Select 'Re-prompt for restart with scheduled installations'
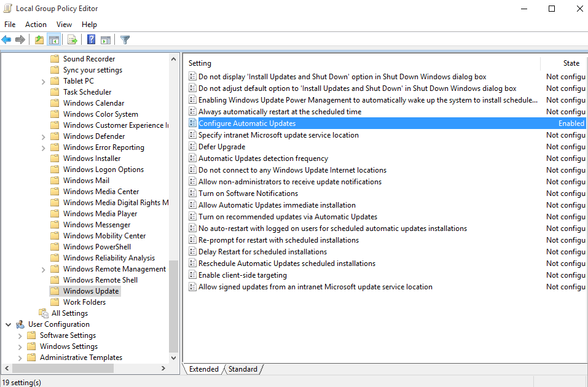The height and width of the screenshot is (387, 588). pyautogui.click(x=278, y=240)
